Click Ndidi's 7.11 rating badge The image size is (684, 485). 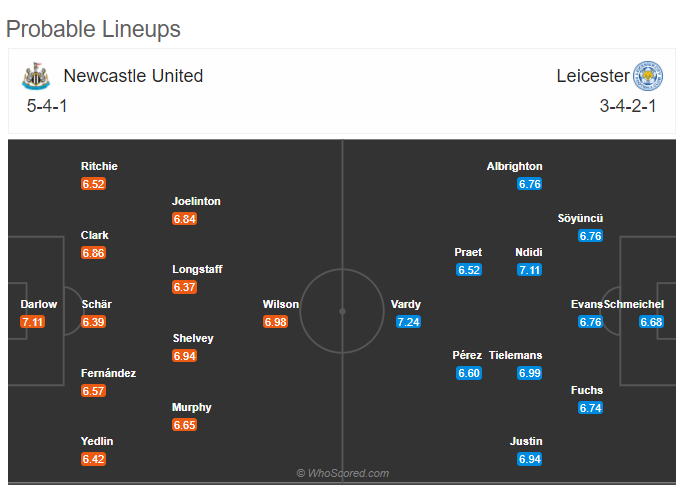pyautogui.click(x=530, y=270)
